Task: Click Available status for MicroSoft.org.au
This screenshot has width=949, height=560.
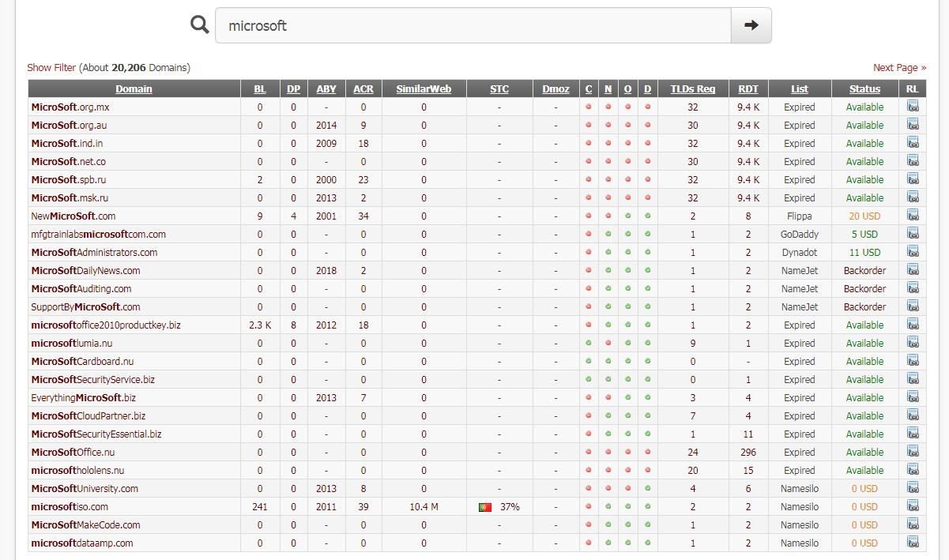Action: [x=865, y=125]
